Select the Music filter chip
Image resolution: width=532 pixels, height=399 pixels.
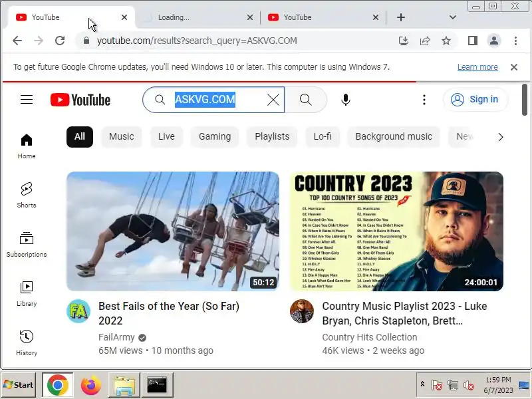point(122,137)
